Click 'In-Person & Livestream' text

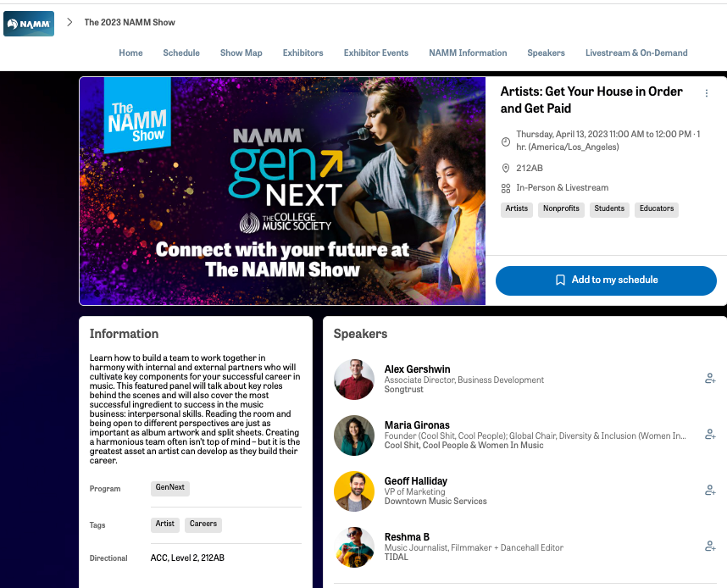click(563, 188)
